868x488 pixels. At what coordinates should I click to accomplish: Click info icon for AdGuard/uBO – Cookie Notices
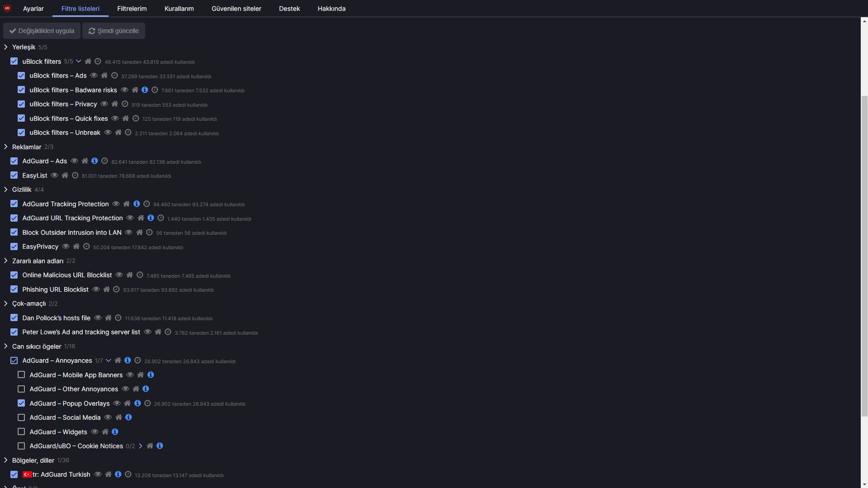[160, 446]
